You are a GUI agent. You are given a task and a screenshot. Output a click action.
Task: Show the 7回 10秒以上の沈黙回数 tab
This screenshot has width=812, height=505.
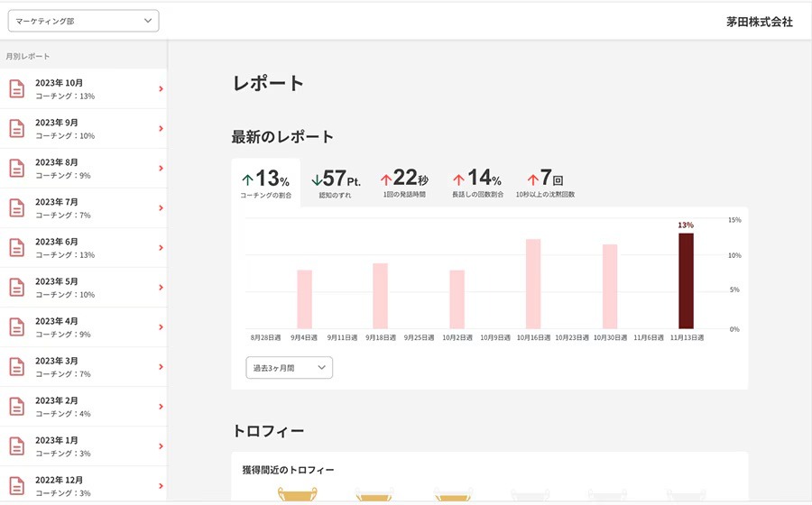tap(545, 183)
